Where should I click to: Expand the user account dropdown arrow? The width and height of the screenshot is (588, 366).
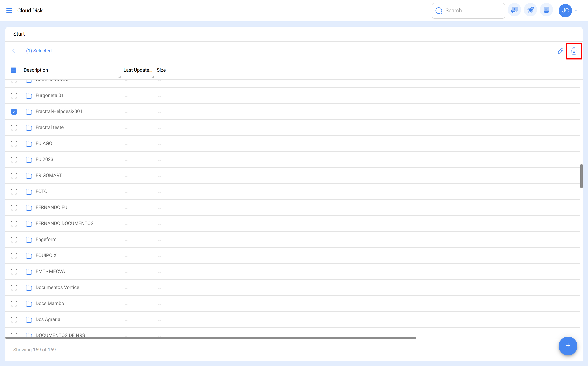tap(576, 11)
